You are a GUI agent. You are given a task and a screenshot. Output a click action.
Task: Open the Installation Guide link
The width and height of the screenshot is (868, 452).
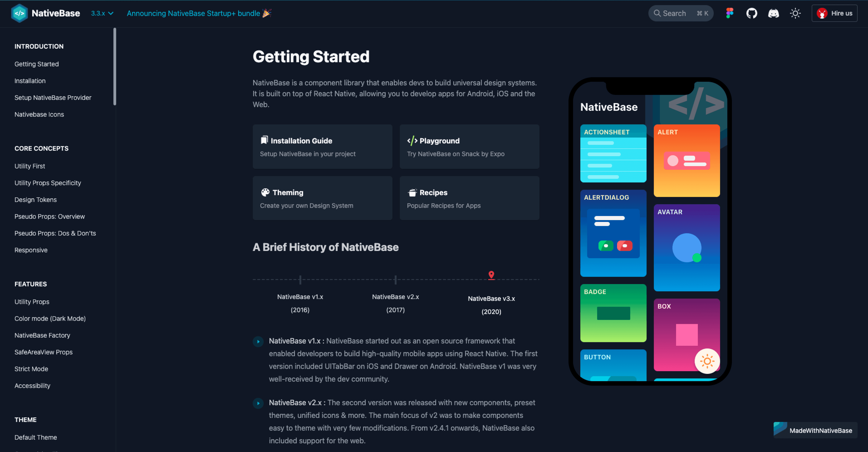click(x=322, y=146)
